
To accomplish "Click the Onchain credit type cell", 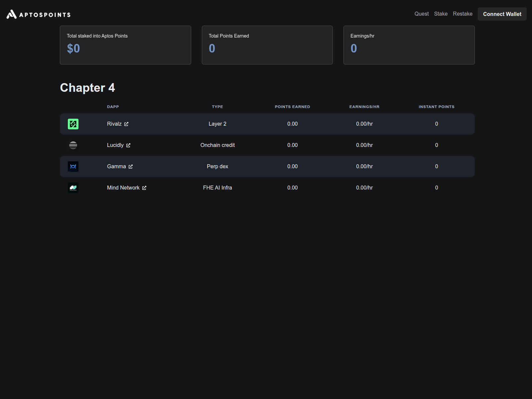I will 217,145.
